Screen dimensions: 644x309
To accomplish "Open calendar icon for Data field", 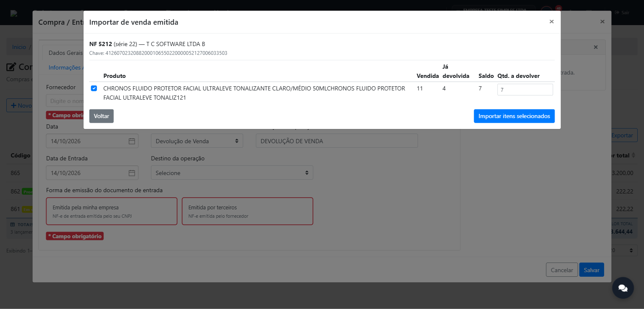I will (x=132, y=141).
